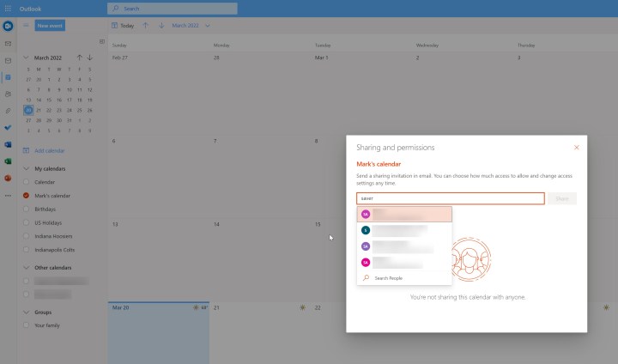Launch Word from the left rail
Screen dimensions: 618x364
pos(8,145)
